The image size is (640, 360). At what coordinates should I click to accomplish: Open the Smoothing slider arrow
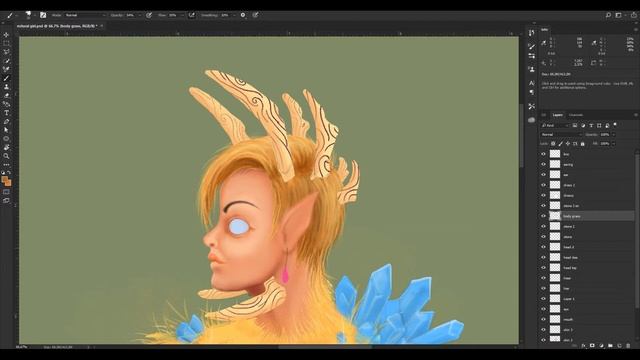coord(234,15)
